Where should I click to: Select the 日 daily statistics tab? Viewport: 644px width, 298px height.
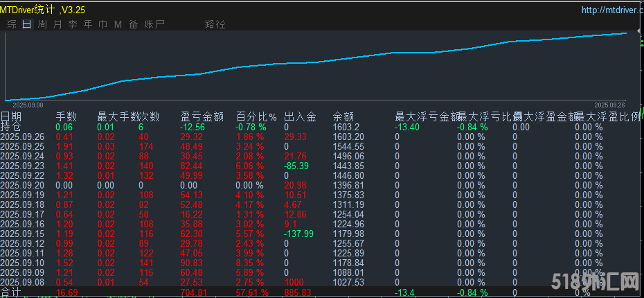click(27, 24)
